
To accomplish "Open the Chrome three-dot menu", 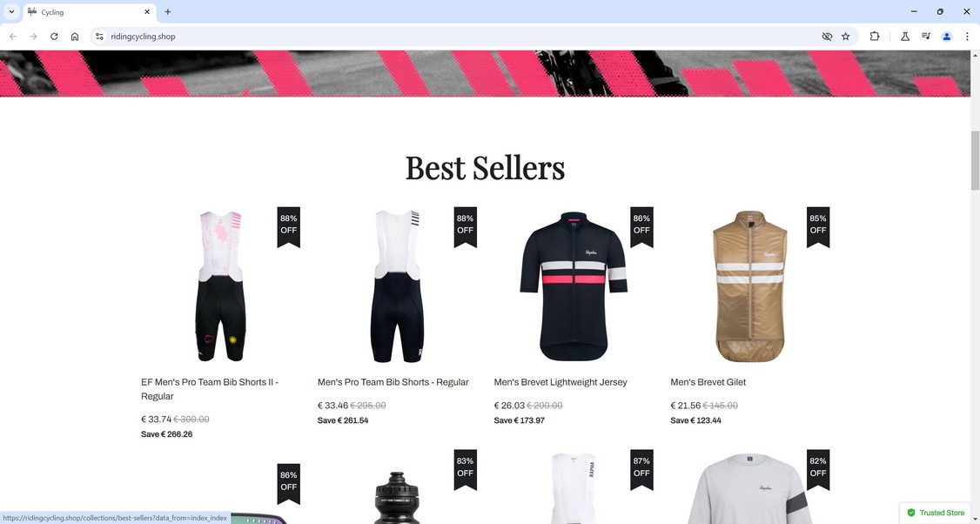I will 967,37.
